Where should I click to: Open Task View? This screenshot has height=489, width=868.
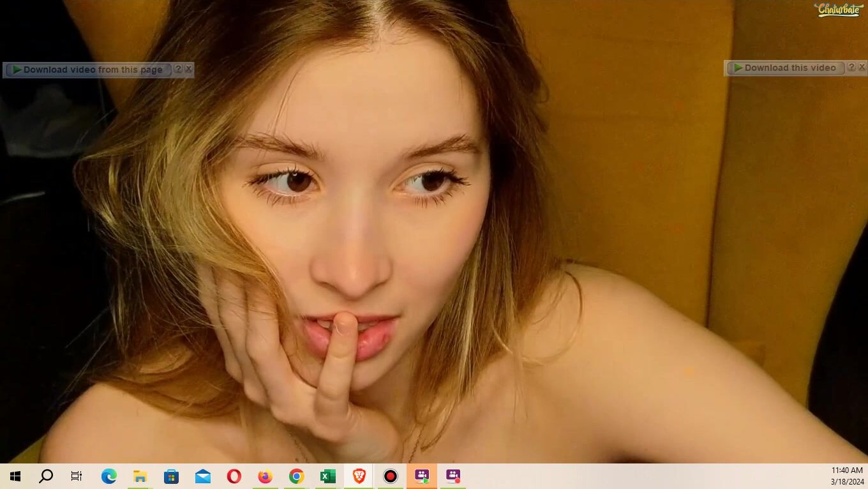point(76,476)
